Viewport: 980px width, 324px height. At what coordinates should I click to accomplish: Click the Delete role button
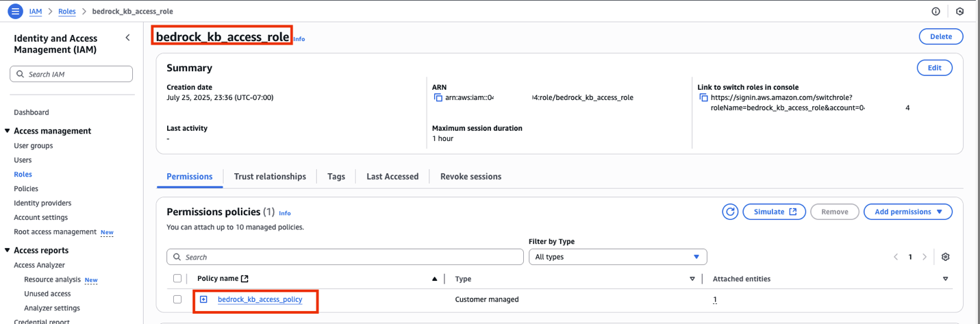940,36
